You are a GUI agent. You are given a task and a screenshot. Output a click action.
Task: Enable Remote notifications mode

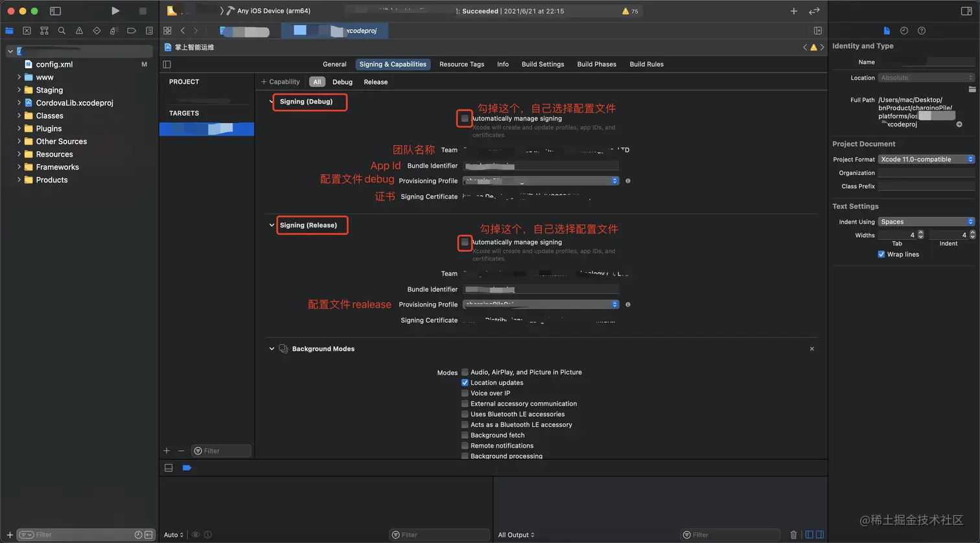[x=465, y=446]
